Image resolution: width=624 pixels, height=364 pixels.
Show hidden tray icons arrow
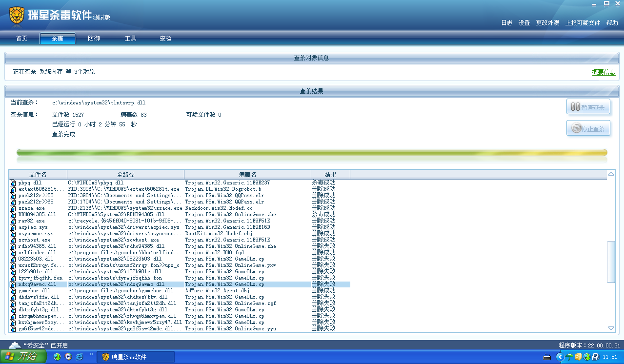tap(560, 357)
